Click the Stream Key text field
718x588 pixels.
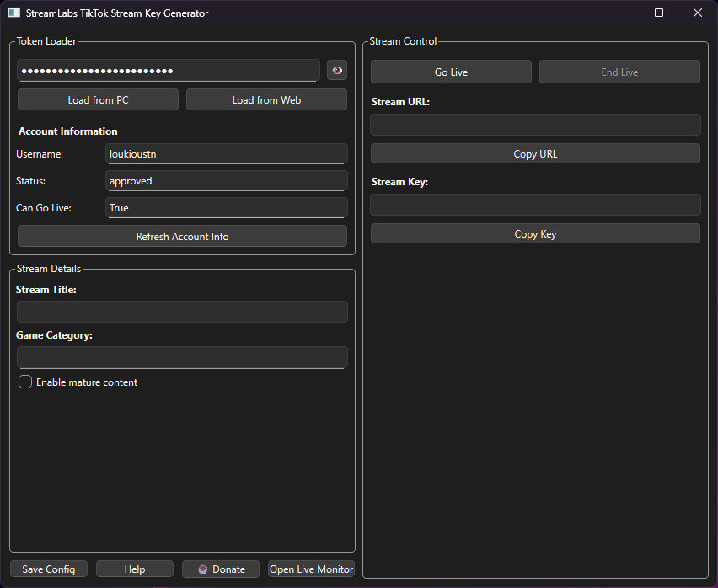coord(535,205)
